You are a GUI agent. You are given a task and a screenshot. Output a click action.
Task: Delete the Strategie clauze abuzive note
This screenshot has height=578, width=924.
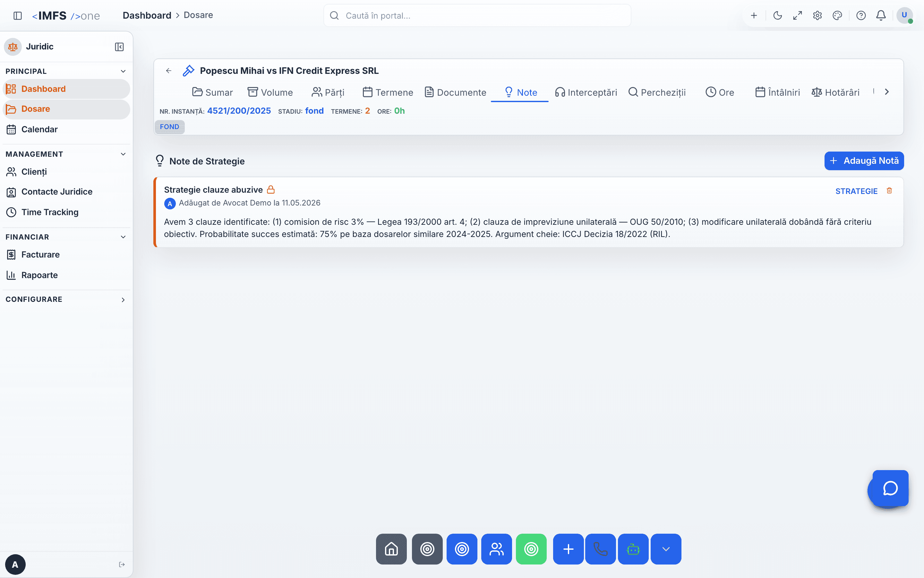(x=889, y=190)
